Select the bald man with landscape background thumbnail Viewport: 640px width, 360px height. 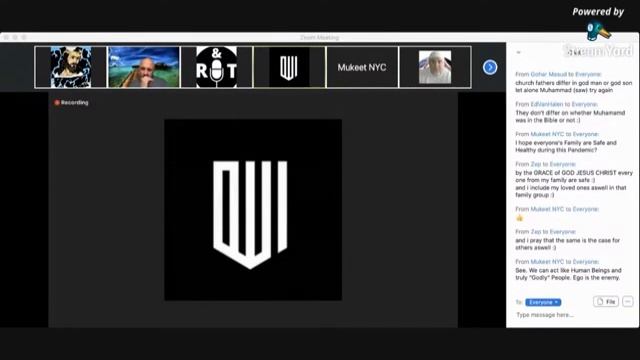(144, 67)
